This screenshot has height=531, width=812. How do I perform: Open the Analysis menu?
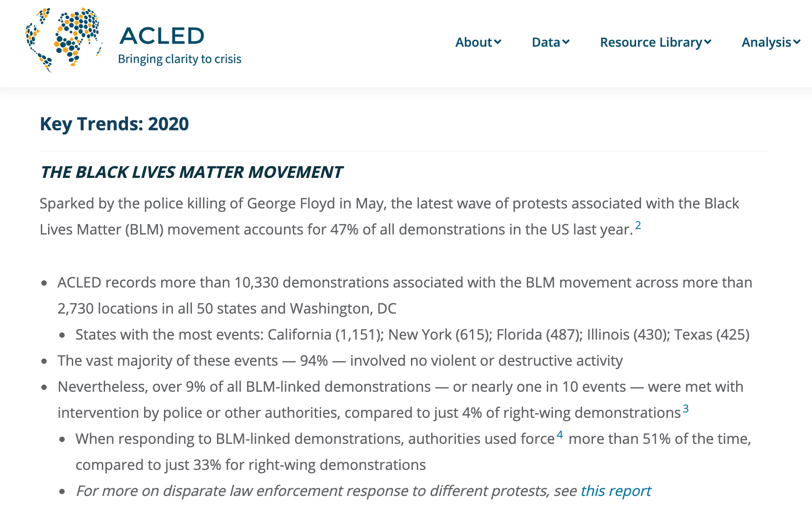click(766, 42)
